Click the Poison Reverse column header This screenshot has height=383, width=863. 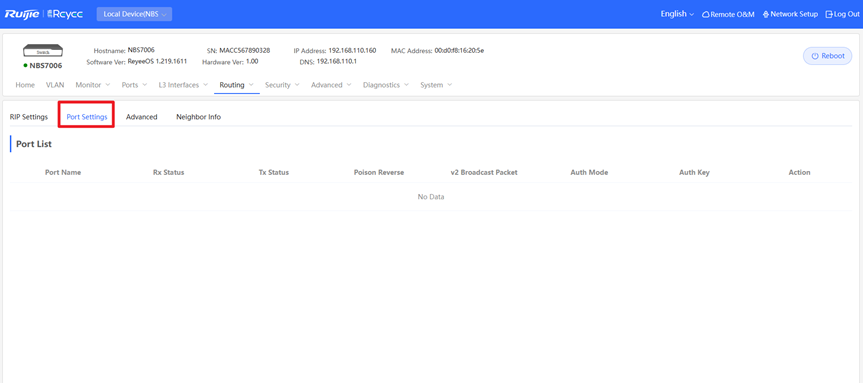point(379,172)
